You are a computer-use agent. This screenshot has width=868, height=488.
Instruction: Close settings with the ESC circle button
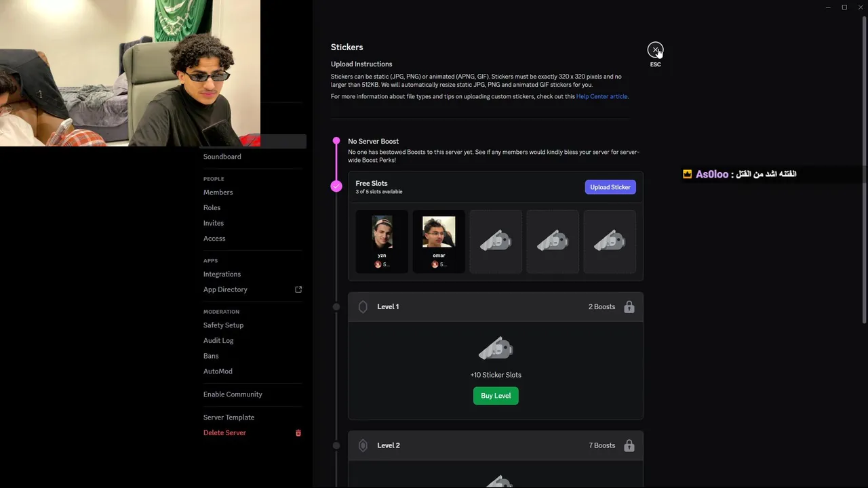(x=655, y=50)
